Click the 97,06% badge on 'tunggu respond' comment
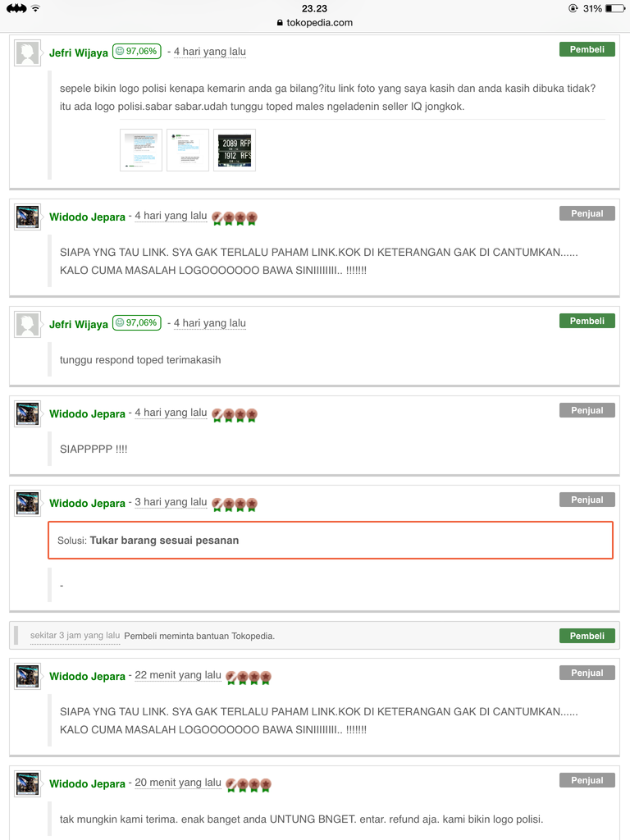Screen dimensions: 630x840 click(x=137, y=323)
